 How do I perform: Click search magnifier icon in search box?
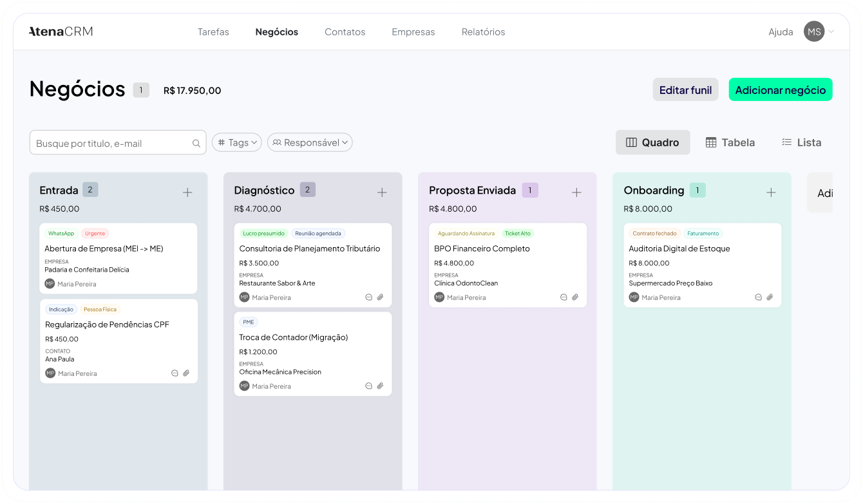point(196,144)
